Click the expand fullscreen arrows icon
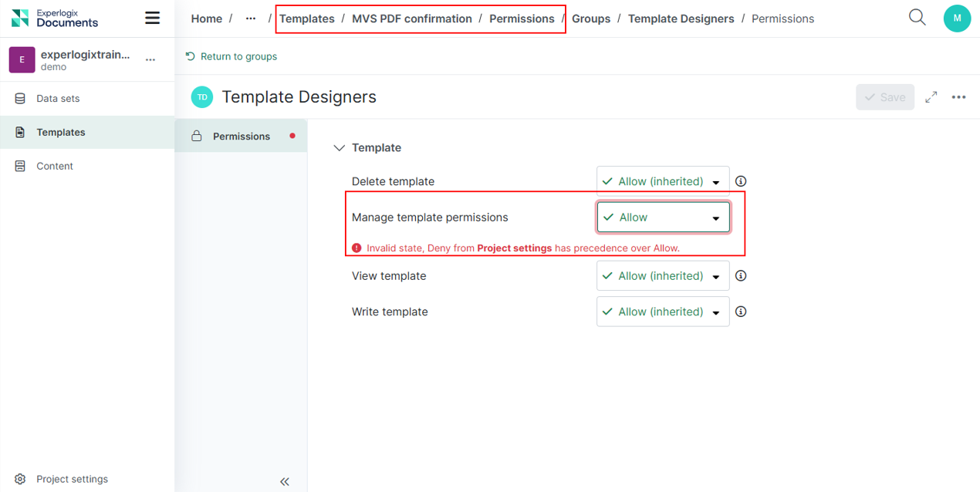This screenshot has width=980, height=492. (x=931, y=97)
